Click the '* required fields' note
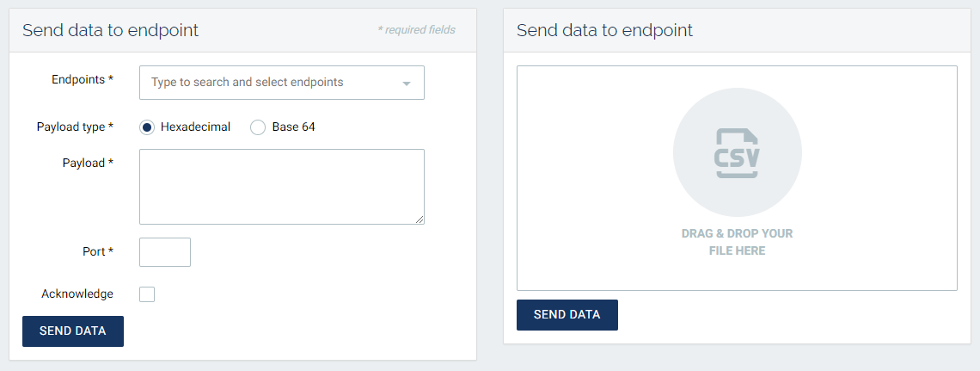This screenshot has height=371, width=980. 416,30
